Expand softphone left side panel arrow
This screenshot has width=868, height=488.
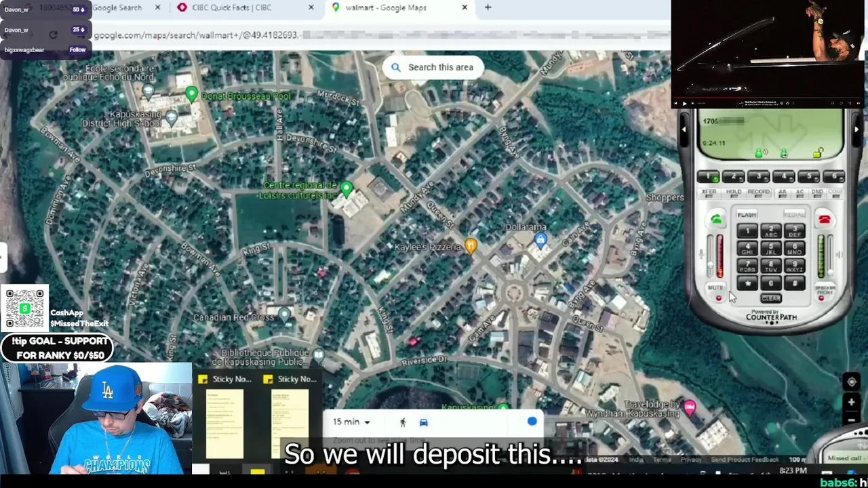(x=684, y=129)
